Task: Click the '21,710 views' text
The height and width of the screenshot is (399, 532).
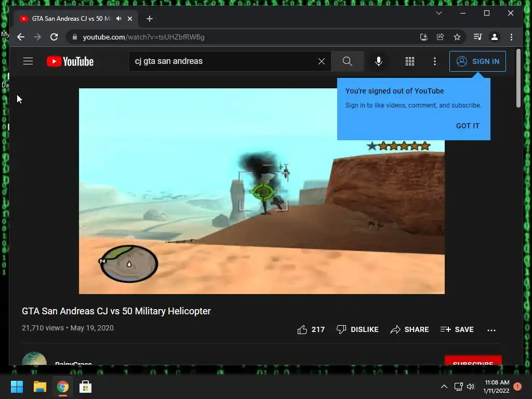Action: [x=43, y=328]
